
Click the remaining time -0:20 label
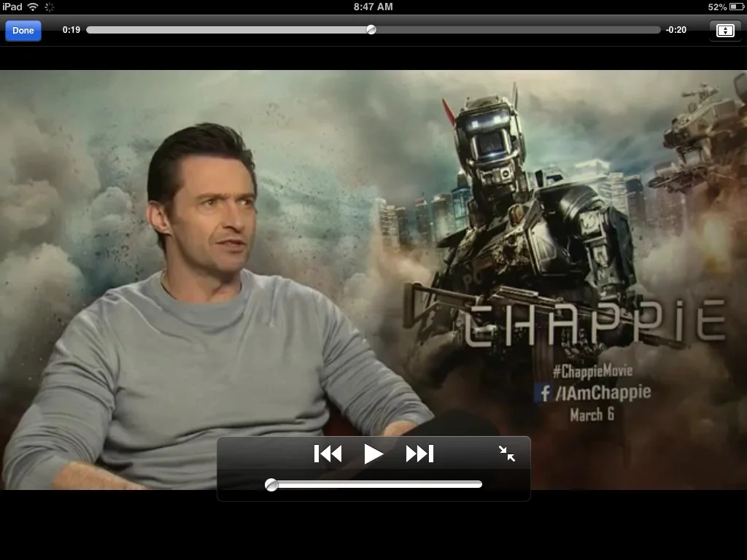(676, 29)
